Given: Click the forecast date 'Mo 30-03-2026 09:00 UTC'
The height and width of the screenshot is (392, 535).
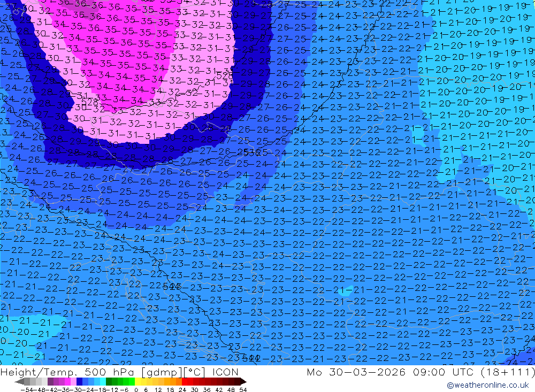Looking at the screenshot, I should click(x=392, y=372).
